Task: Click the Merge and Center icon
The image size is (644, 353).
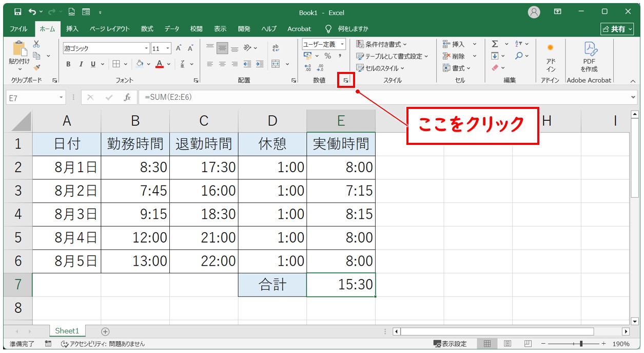Action: click(x=276, y=64)
